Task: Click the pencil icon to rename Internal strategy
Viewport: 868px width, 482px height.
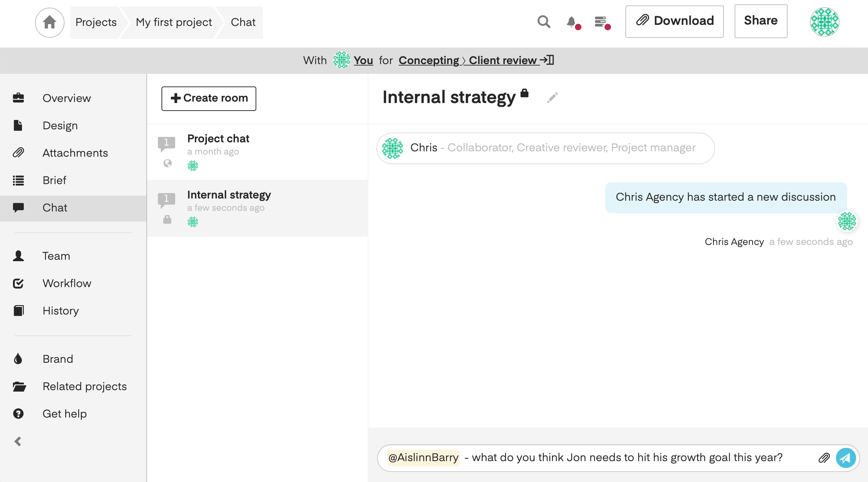Action: click(x=552, y=98)
